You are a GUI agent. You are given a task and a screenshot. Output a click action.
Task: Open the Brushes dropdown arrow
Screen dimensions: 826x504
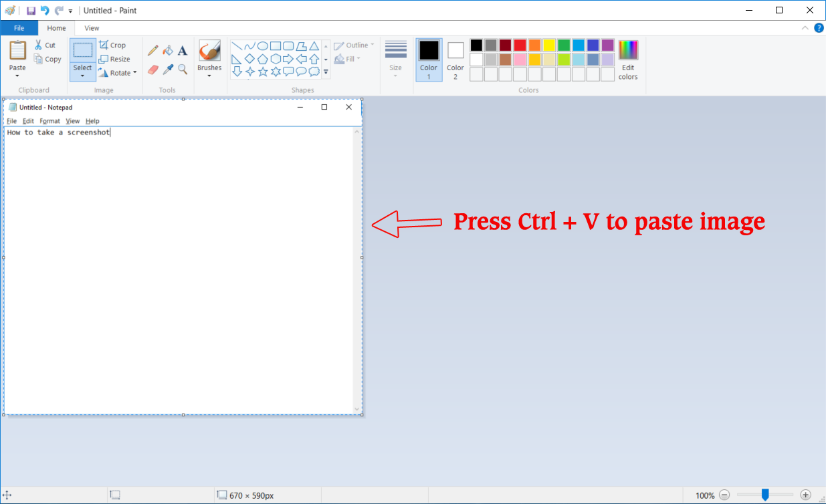pyautogui.click(x=209, y=76)
